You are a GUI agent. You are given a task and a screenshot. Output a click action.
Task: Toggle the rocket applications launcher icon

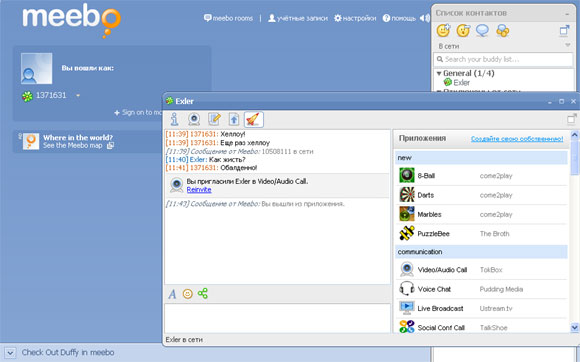point(254,119)
